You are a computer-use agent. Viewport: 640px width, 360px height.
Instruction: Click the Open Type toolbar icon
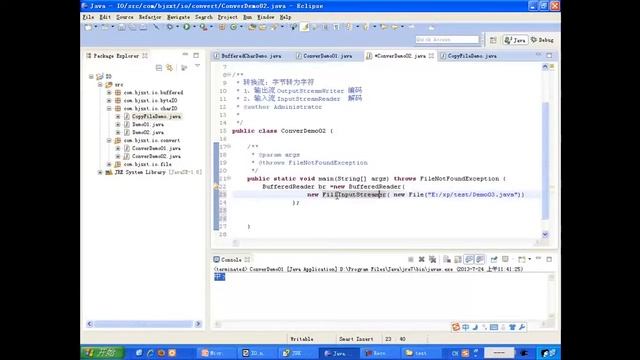tap(252, 27)
